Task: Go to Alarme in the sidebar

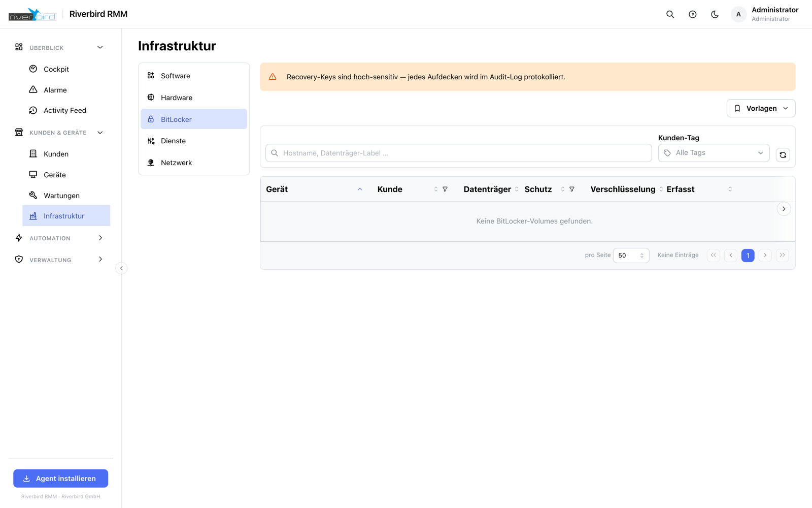Action: (66, 90)
